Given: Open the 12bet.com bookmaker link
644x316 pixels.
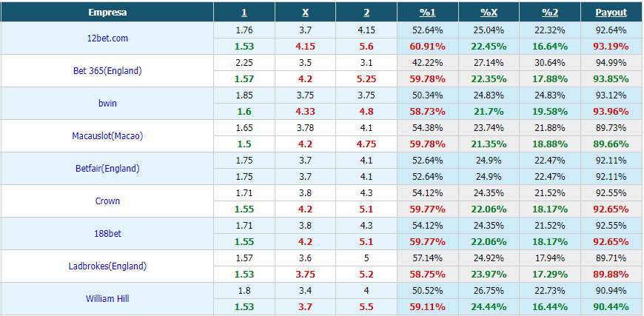Looking at the screenshot, I should [x=107, y=38].
